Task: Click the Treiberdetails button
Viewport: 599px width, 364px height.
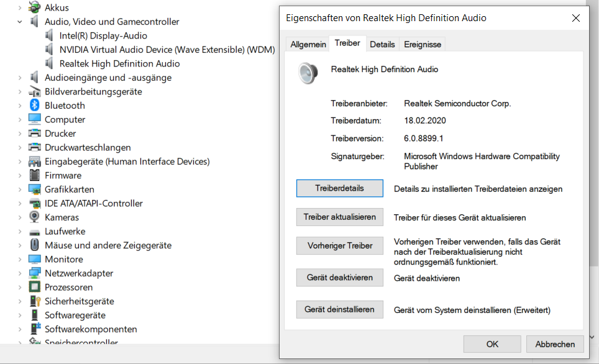Action: 340,188
